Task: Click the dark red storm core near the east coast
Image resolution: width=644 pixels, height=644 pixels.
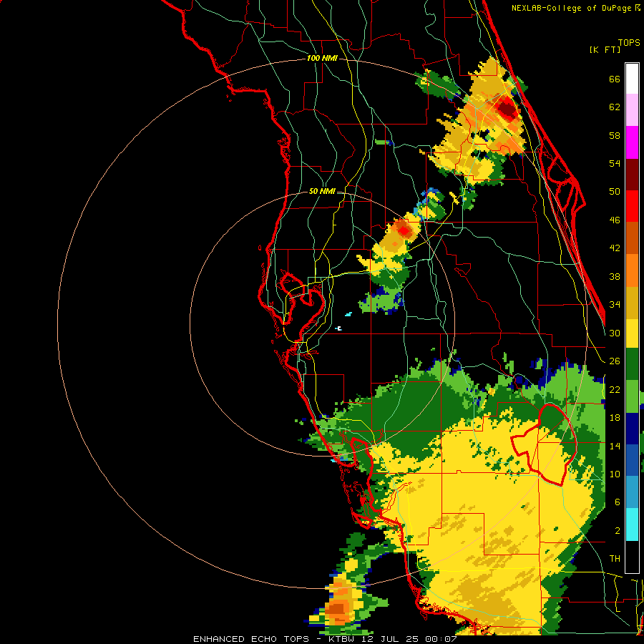Action: tap(507, 109)
